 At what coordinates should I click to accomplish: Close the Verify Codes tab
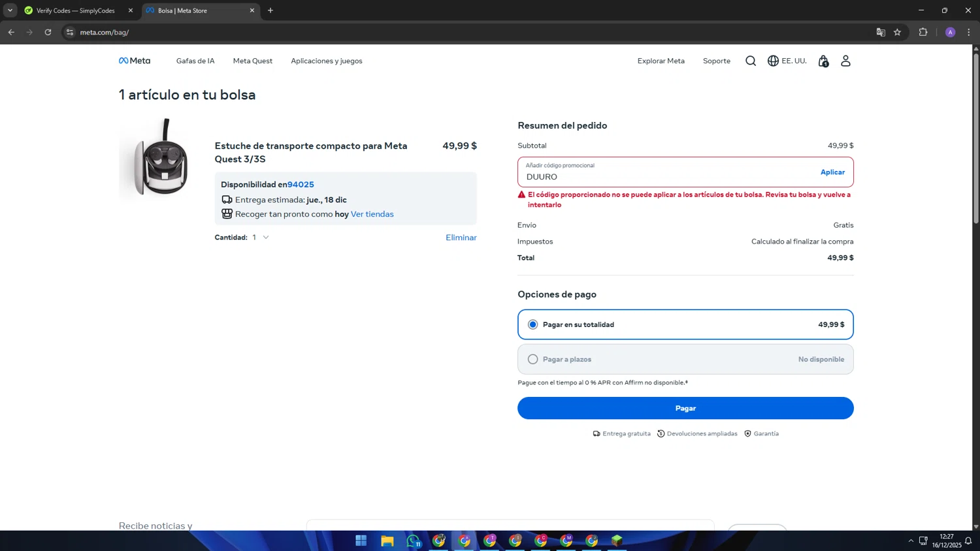point(131,10)
